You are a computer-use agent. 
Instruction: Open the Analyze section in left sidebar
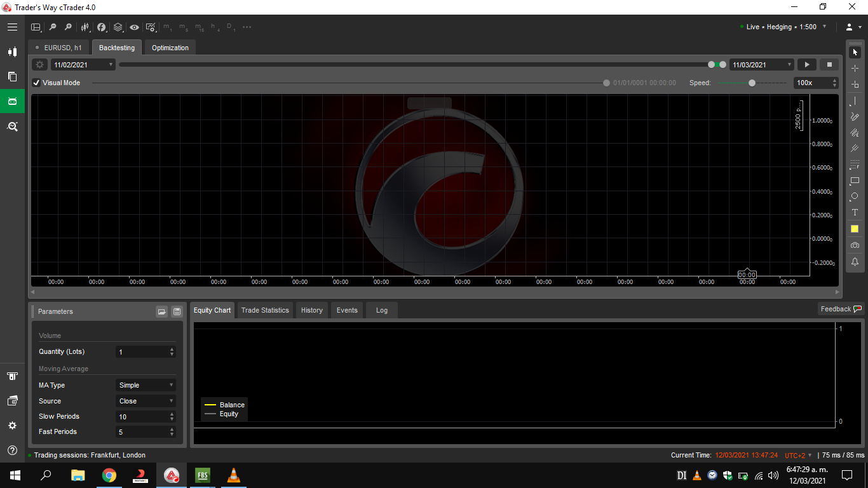click(12, 126)
